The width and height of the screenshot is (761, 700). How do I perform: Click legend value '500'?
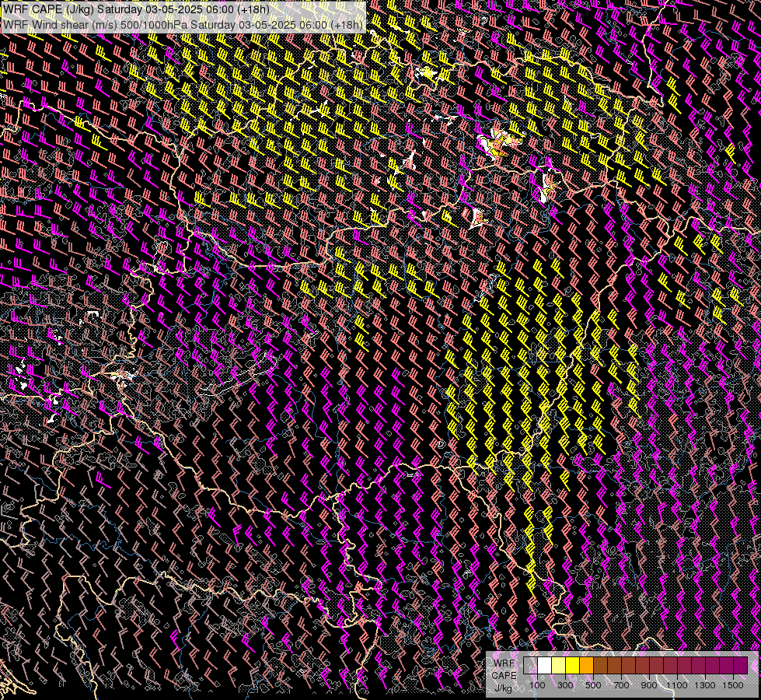[x=593, y=685]
